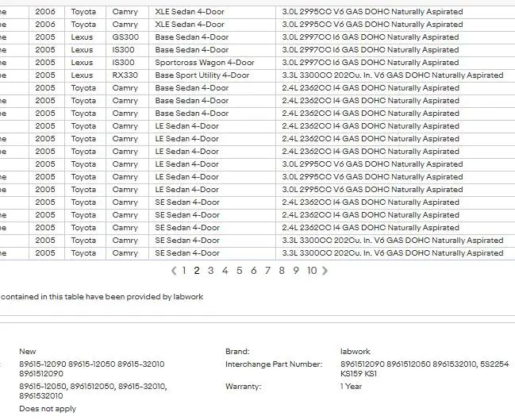Click '89615-12050, 8961512050, 89615-32010,' part text

[x=93, y=386]
